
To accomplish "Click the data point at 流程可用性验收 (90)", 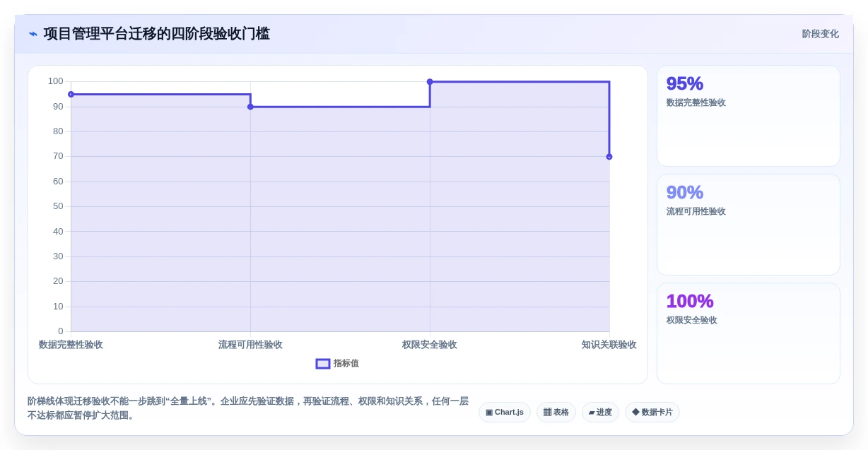I will pos(250,107).
